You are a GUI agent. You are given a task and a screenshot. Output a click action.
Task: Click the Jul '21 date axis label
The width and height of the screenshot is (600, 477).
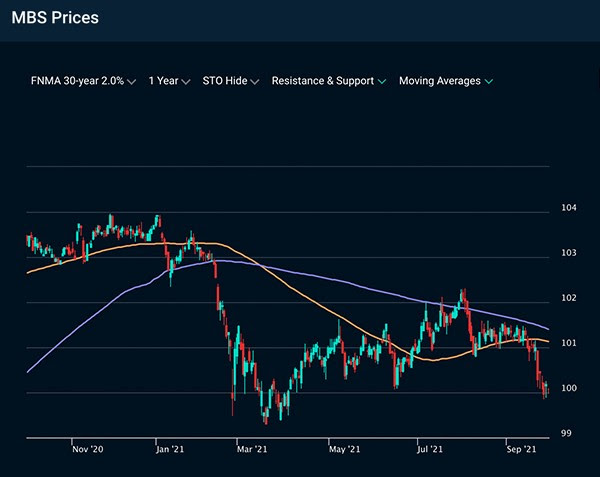pos(429,450)
